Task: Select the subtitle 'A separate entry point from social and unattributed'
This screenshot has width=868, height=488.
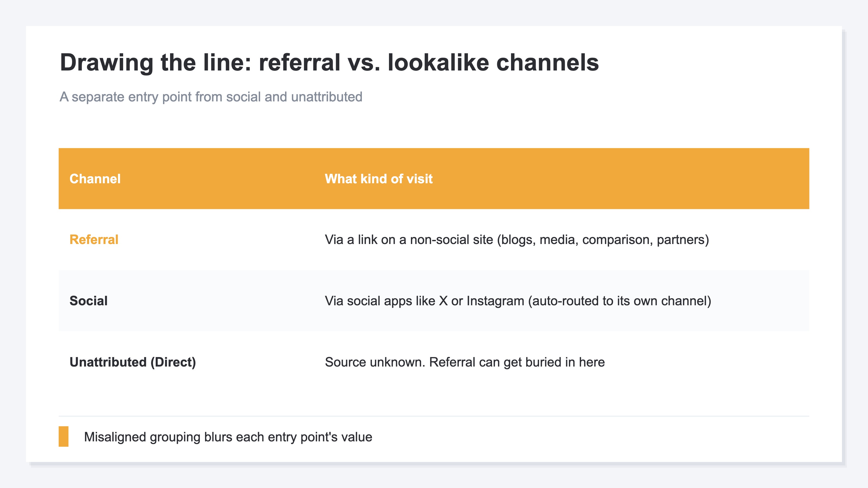Action: pos(211,97)
